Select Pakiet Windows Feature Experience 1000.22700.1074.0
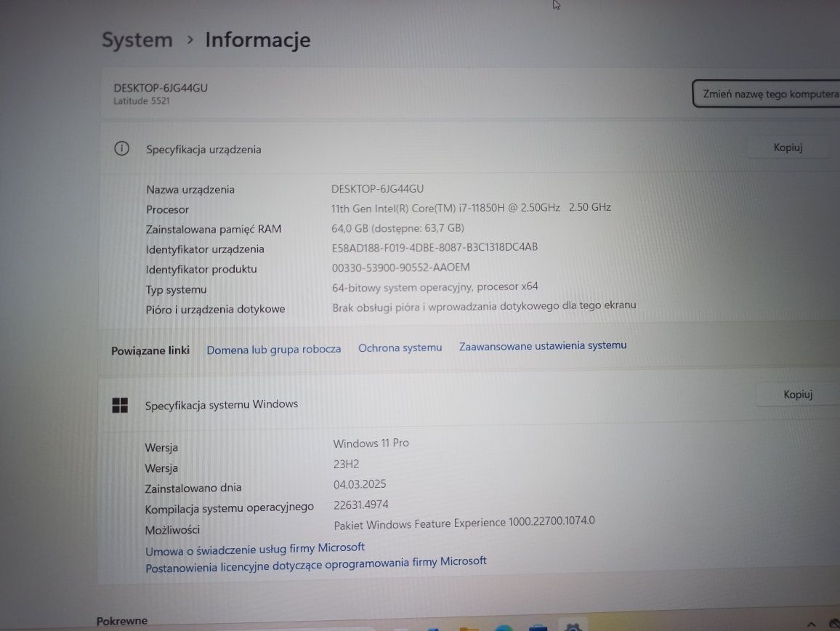This screenshot has height=631, width=840. tap(464, 523)
